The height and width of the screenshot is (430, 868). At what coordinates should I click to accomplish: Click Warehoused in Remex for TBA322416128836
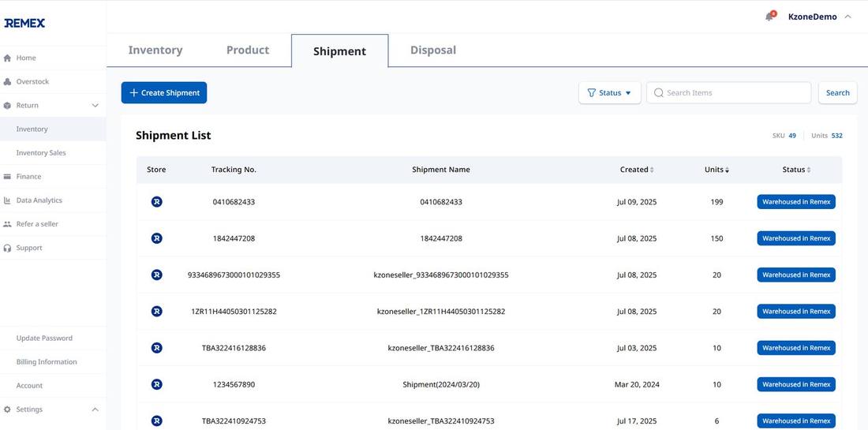[x=796, y=348]
